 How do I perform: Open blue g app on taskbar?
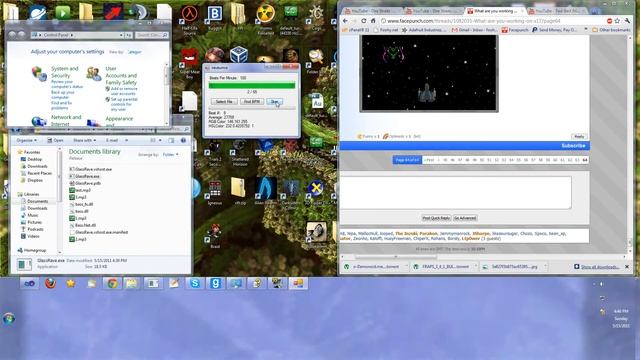pyautogui.click(x=215, y=283)
